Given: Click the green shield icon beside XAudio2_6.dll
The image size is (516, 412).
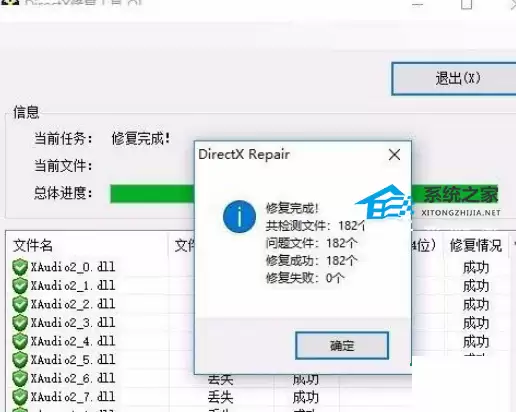Looking at the screenshot, I should click(x=20, y=378).
